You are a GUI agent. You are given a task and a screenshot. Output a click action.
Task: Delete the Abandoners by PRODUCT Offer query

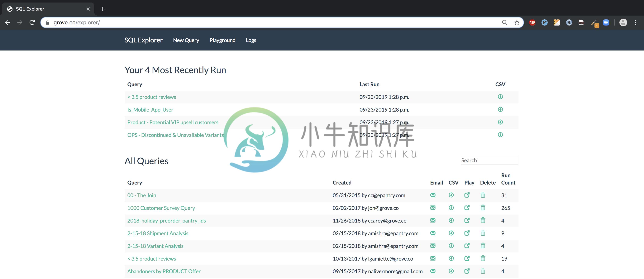483,271
